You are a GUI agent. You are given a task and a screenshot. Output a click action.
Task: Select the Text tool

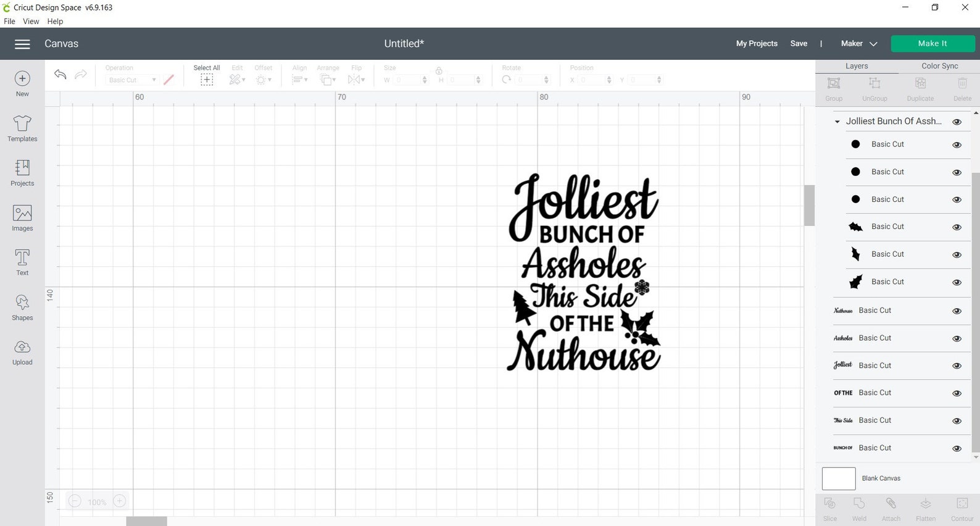pos(22,262)
